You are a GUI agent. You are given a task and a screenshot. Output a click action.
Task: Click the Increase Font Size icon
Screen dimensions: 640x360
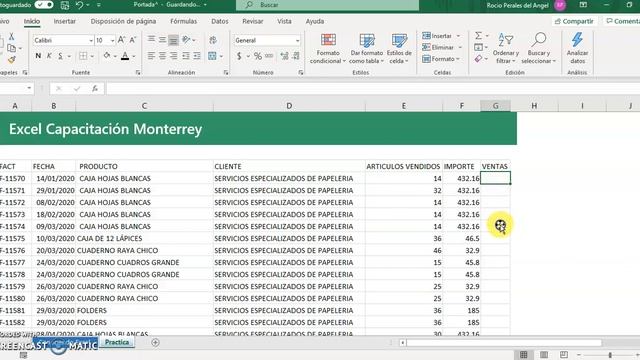point(121,40)
